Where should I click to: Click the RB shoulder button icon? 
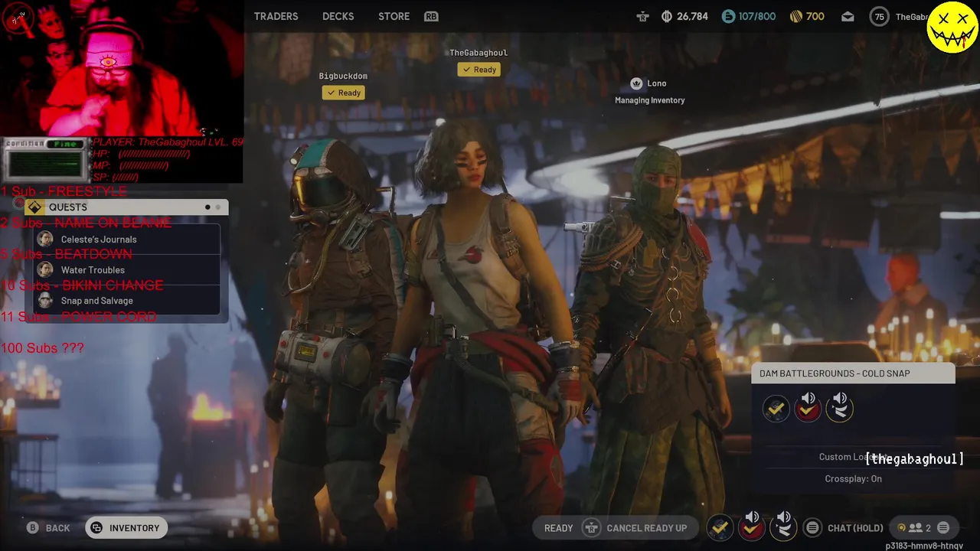[x=431, y=16]
